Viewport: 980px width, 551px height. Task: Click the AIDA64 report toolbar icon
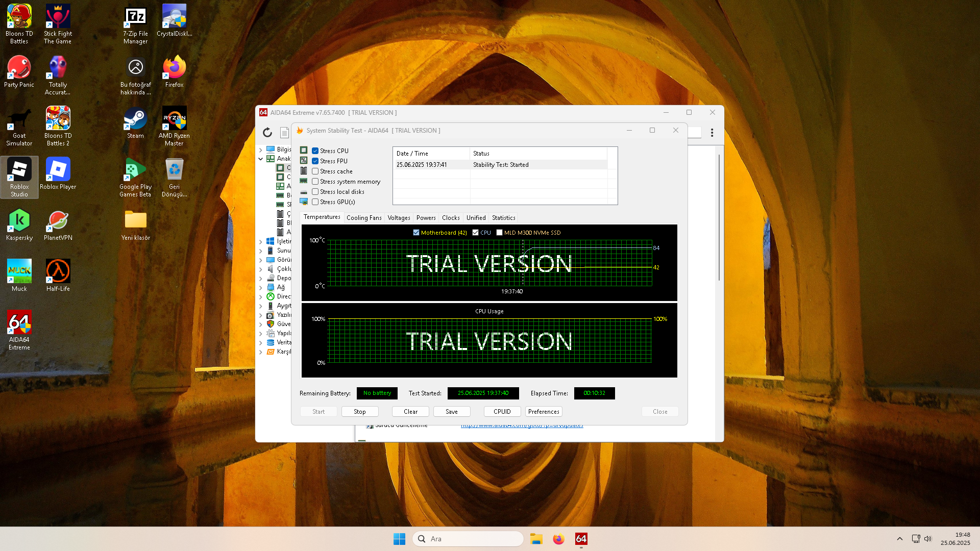point(284,133)
